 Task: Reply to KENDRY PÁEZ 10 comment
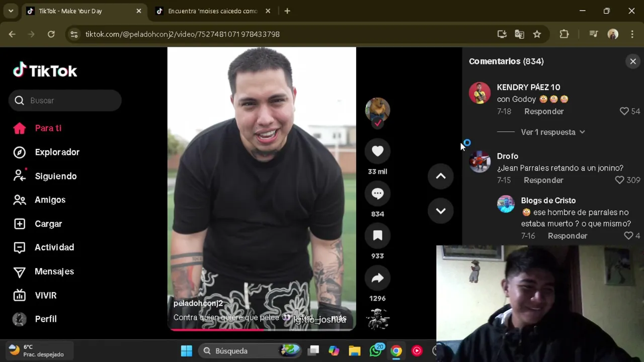click(x=544, y=112)
